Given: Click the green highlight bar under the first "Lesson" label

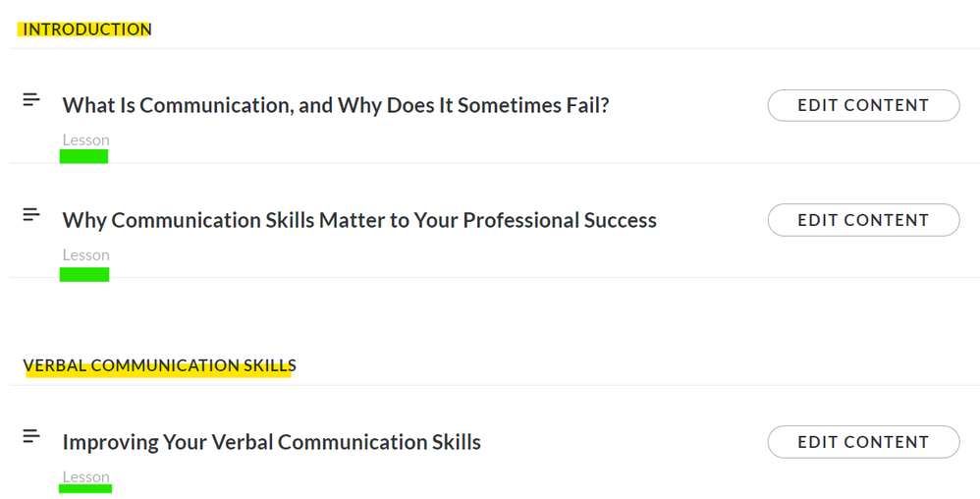Looking at the screenshot, I should (x=83, y=156).
